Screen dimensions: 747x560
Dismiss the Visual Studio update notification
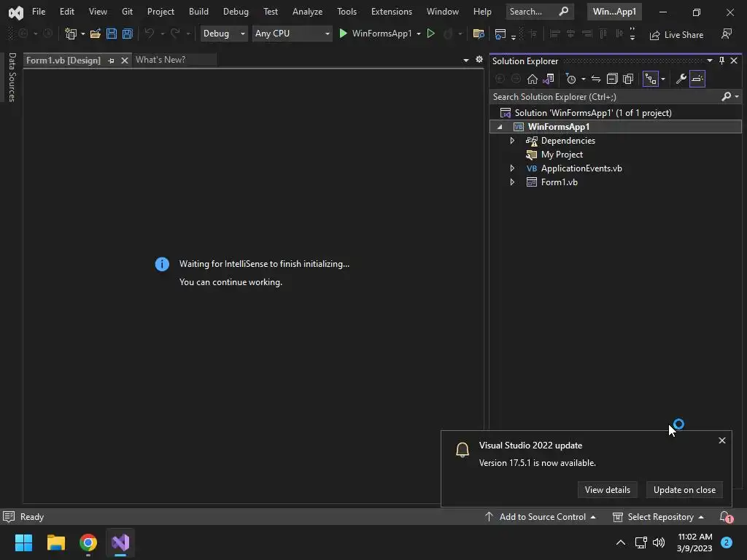tap(721, 440)
